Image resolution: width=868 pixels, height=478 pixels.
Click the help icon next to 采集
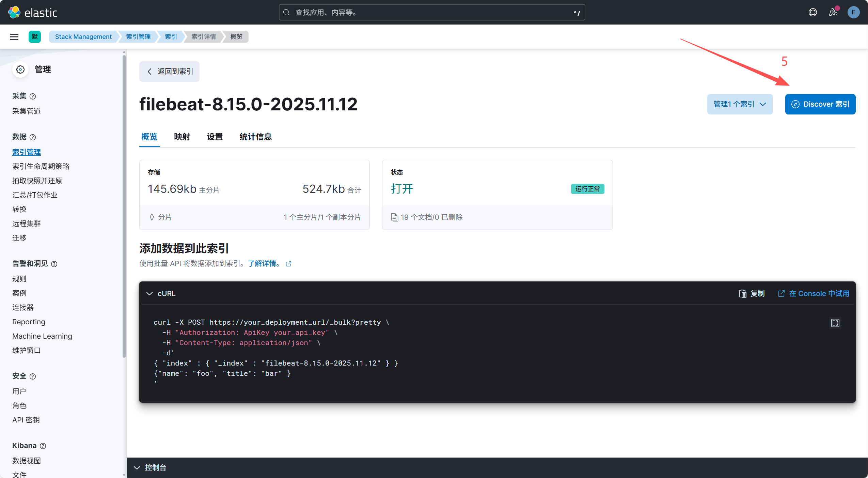pos(33,96)
